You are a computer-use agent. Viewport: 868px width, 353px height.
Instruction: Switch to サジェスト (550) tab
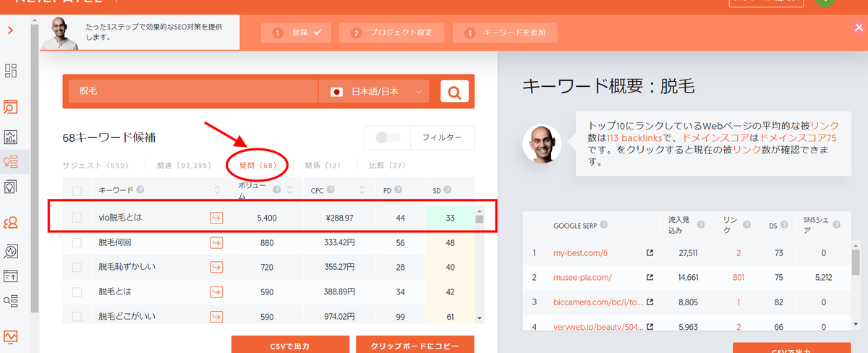coord(95,165)
